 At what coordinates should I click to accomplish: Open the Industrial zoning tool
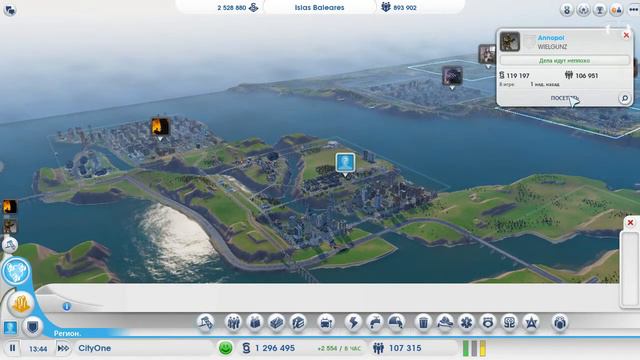click(x=277, y=323)
